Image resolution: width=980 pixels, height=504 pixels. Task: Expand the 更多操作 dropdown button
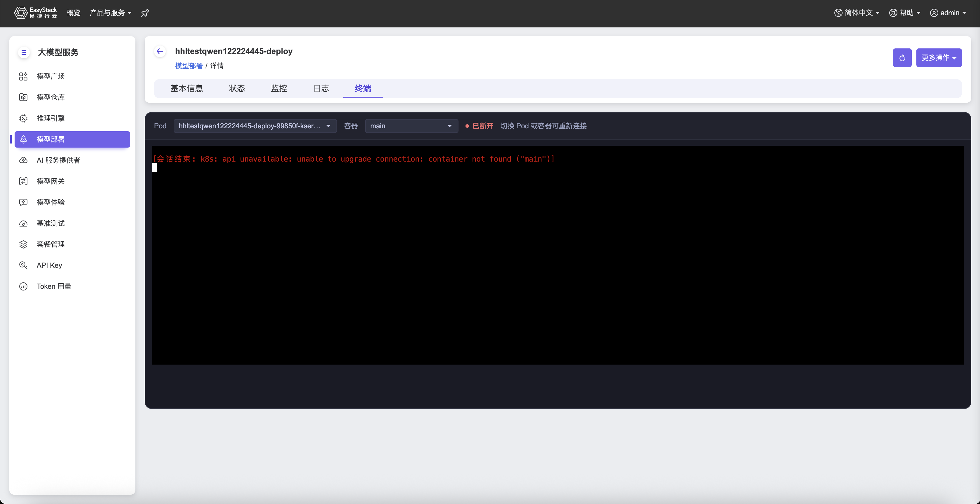pyautogui.click(x=939, y=58)
